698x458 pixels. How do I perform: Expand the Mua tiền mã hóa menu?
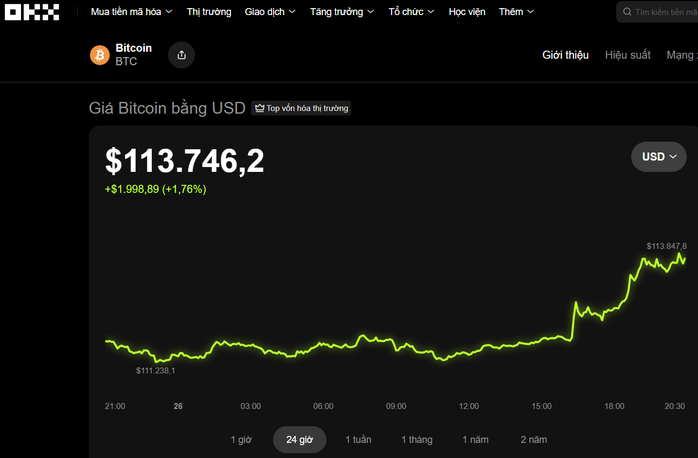[x=131, y=12]
